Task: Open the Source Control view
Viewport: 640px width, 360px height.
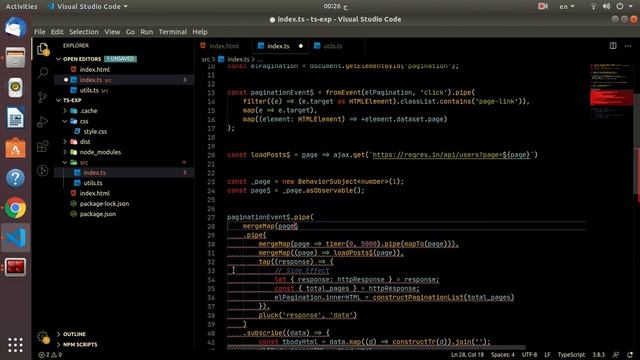Action: [x=43, y=97]
